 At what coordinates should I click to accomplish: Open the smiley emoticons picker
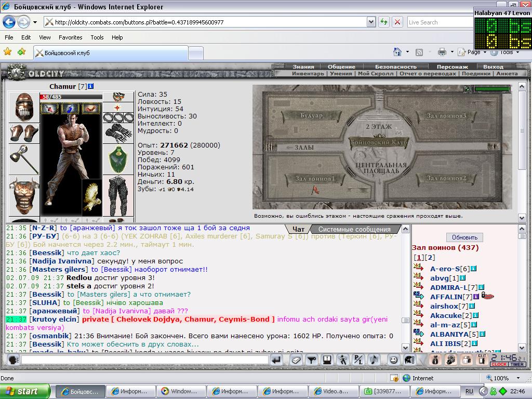tap(394, 360)
